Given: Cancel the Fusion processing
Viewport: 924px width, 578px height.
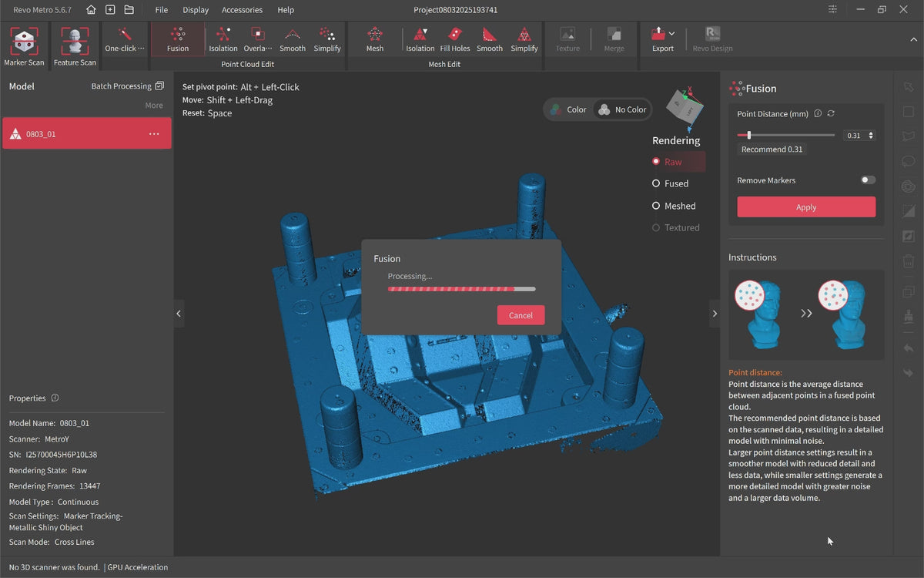Looking at the screenshot, I should pos(521,315).
